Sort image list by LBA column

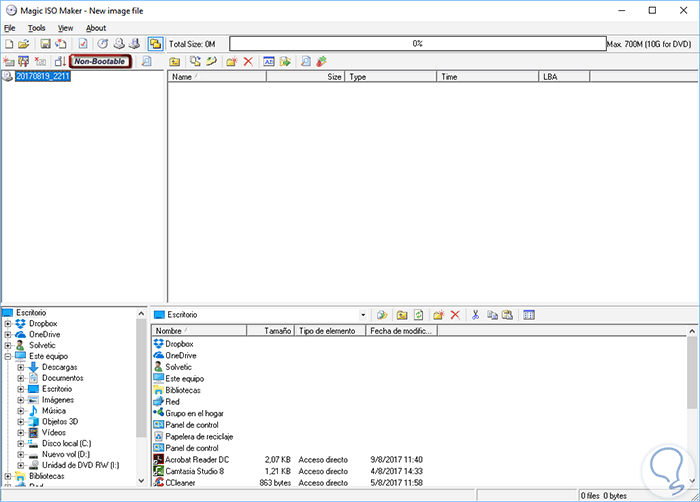(x=564, y=77)
